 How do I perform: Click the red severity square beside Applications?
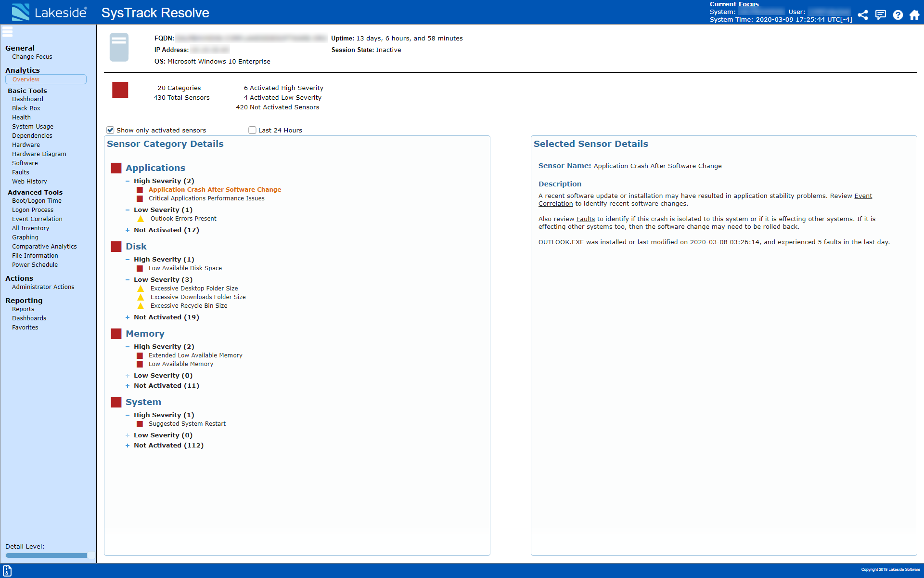pos(116,168)
